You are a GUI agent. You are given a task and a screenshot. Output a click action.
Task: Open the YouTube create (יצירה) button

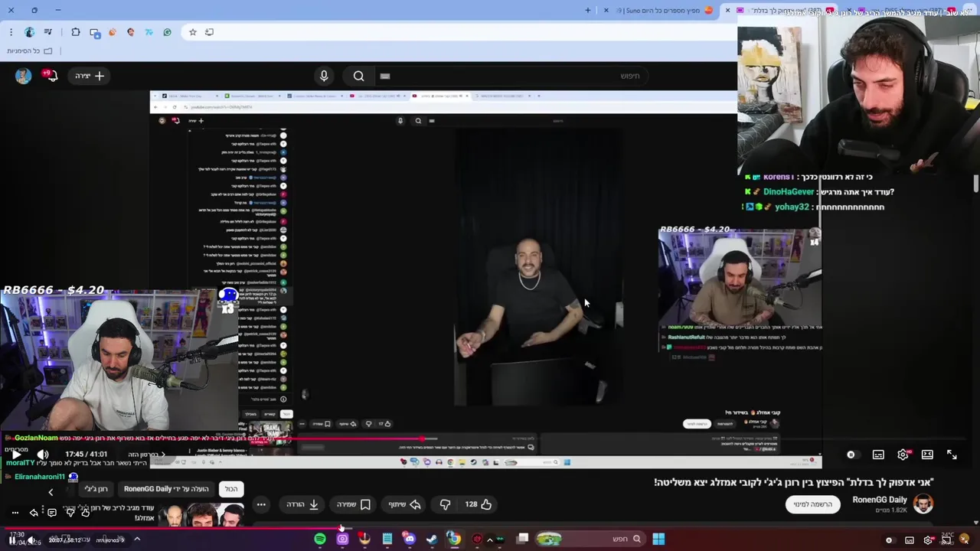tap(90, 76)
